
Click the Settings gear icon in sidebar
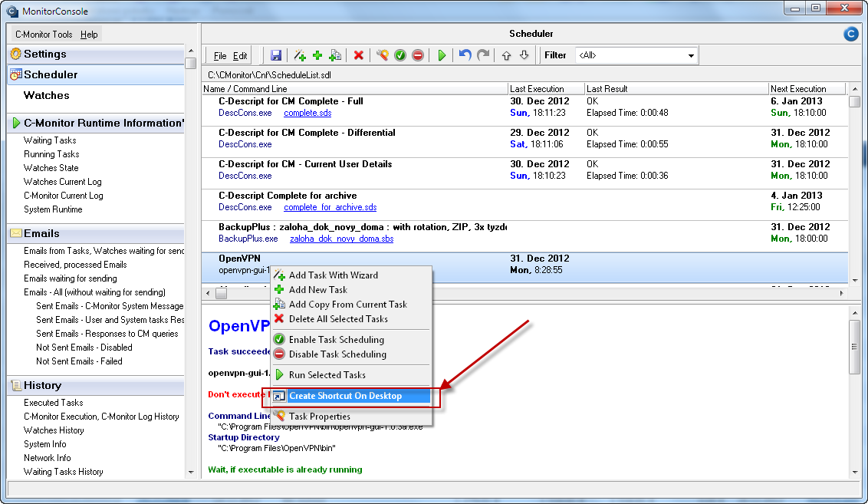click(x=15, y=54)
